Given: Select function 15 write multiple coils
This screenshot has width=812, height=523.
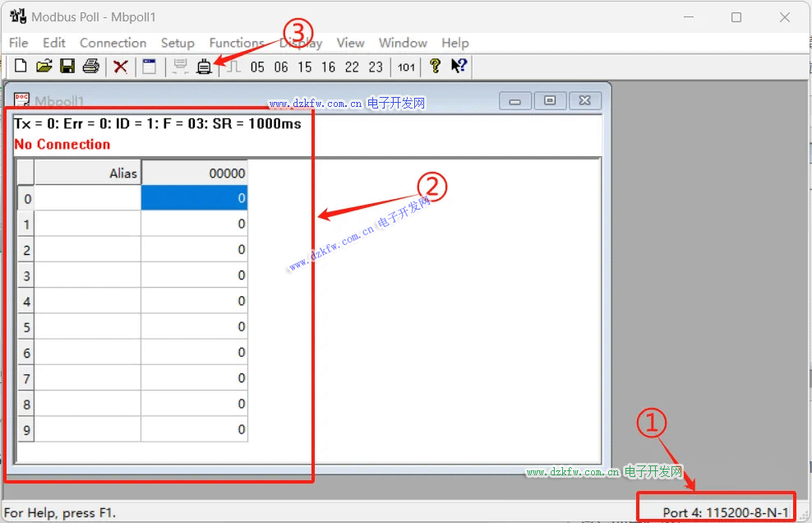Looking at the screenshot, I should [304, 67].
